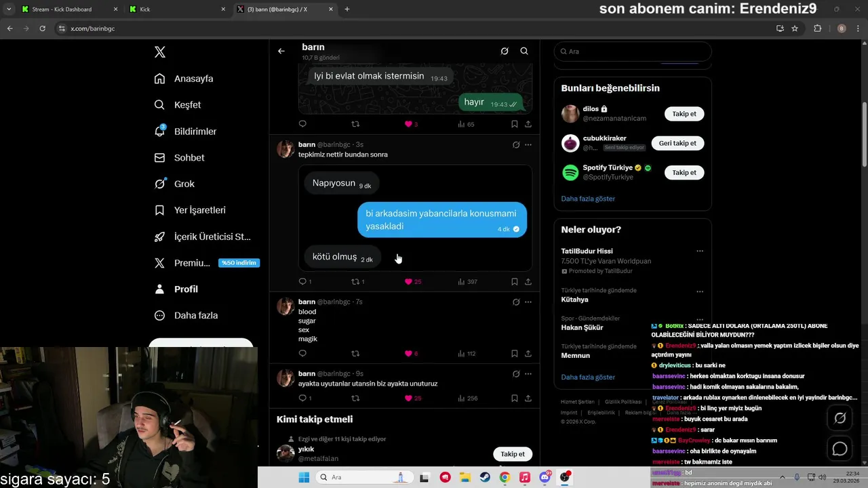View analytics showing 65 views
Image resolution: width=868 pixels, height=488 pixels.
click(466, 124)
